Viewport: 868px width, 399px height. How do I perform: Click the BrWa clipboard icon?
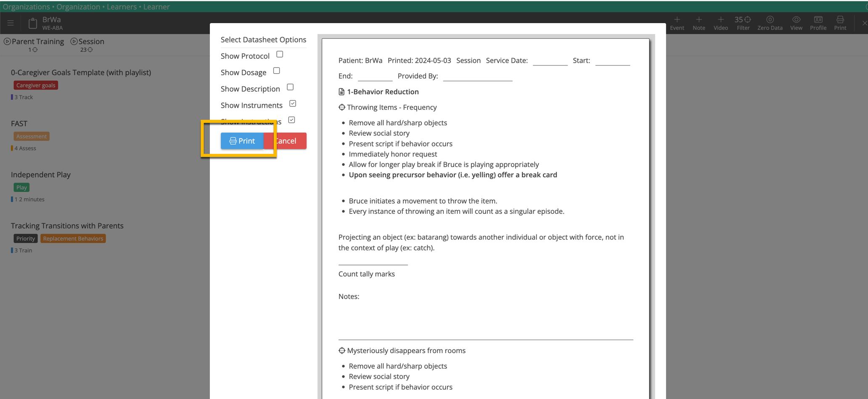[32, 23]
